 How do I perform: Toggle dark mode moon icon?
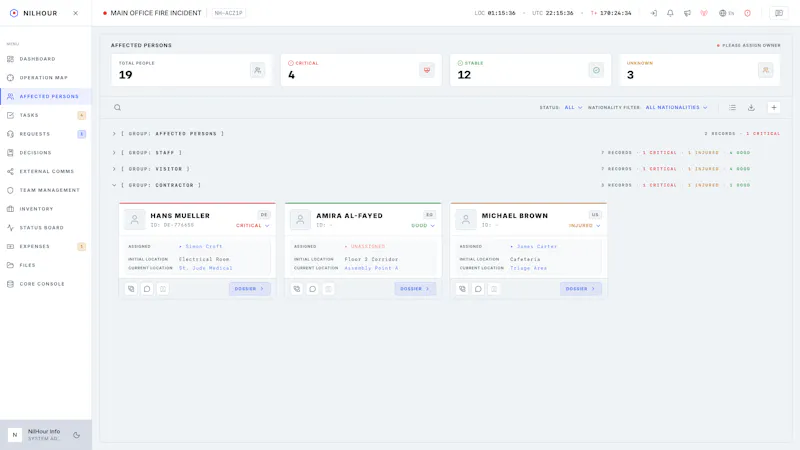[77, 435]
